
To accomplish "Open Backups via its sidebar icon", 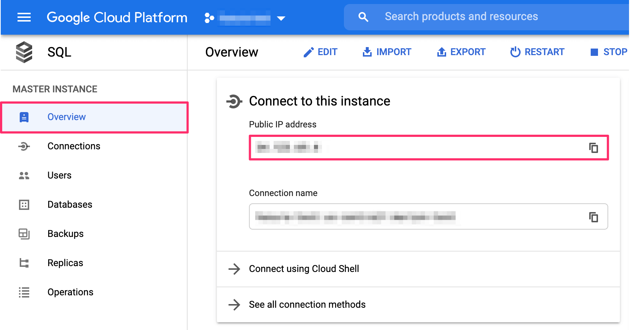I will (x=24, y=234).
